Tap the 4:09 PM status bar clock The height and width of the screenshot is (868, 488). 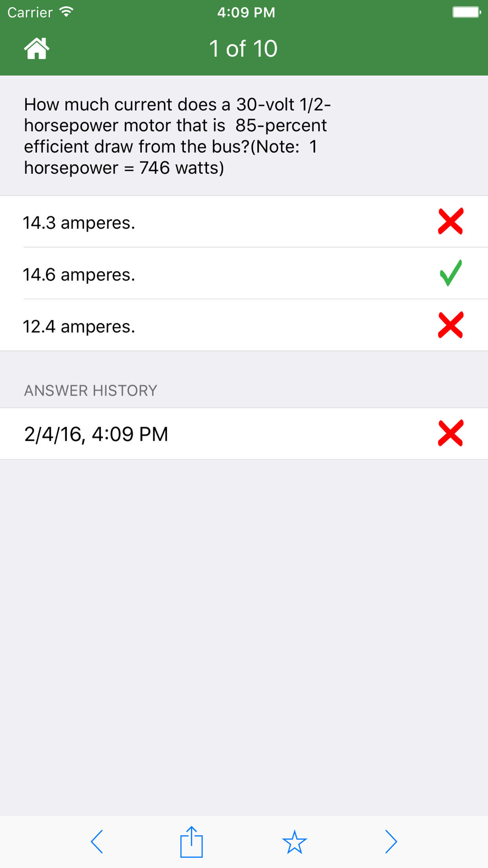click(246, 12)
